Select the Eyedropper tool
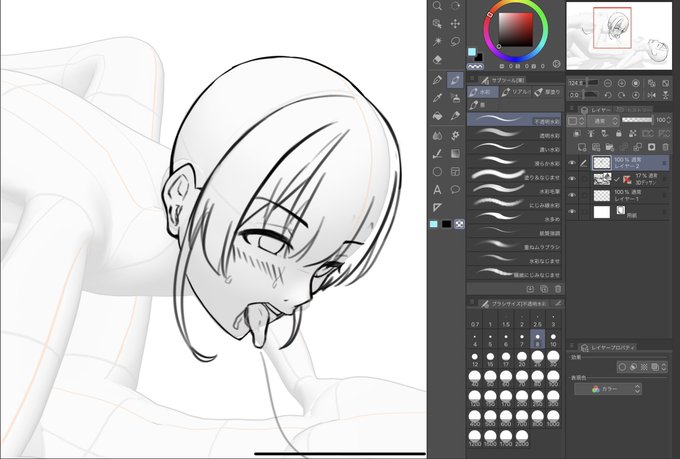Screen dimensions: 680x459 (437, 98)
